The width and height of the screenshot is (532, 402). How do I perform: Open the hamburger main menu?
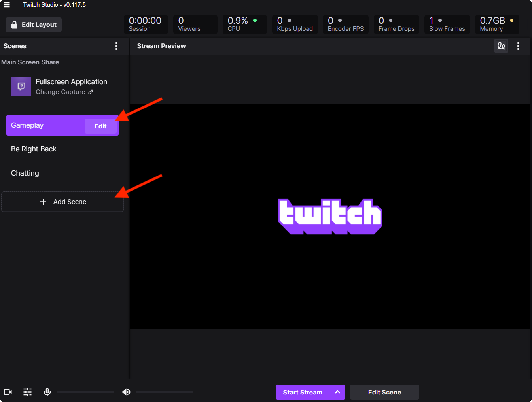pyautogui.click(x=7, y=5)
